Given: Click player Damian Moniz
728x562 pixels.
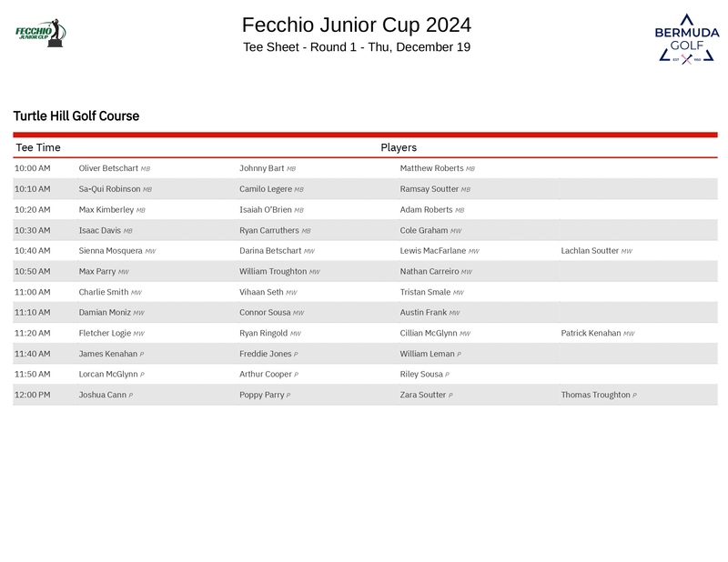Looking at the screenshot, I should coord(105,313).
